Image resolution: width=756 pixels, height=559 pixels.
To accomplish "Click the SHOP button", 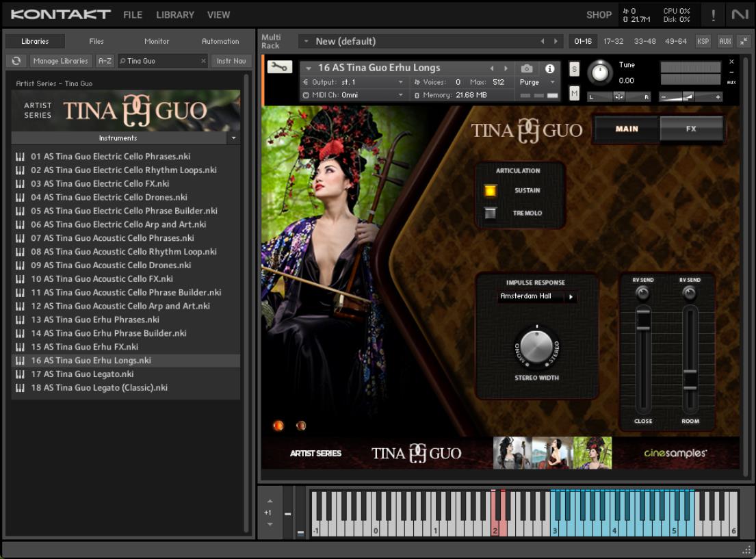I will click(599, 14).
